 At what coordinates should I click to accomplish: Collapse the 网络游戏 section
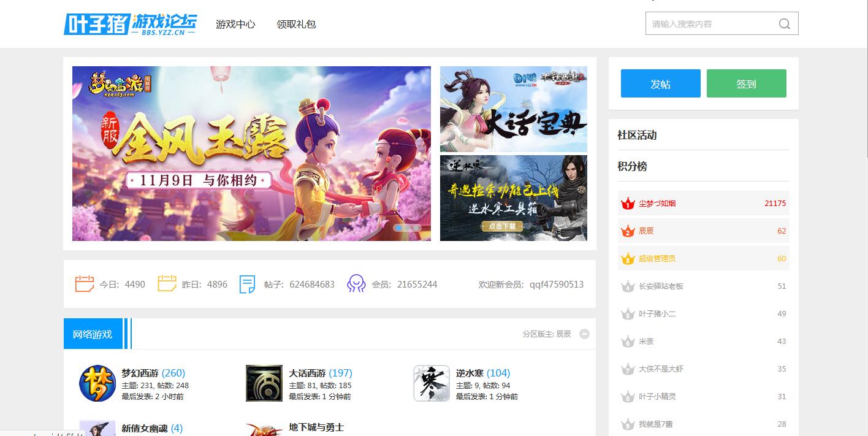click(584, 334)
